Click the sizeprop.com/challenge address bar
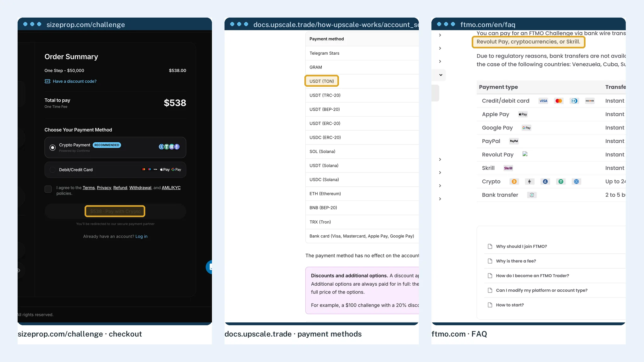The height and width of the screenshot is (362, 644). pos(86,25)
